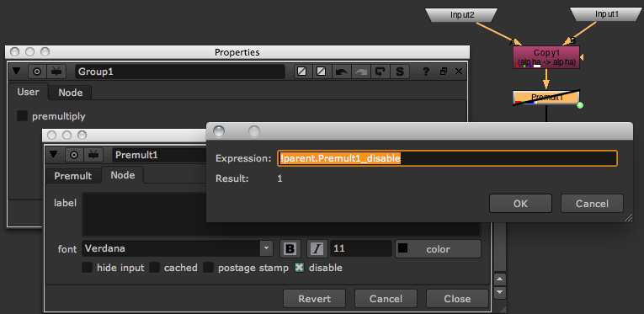The image size is (644, 314).
Task: Collapse the Premult1 panel with the triangle
Action: pyautogui.click(x=53, y=154)
